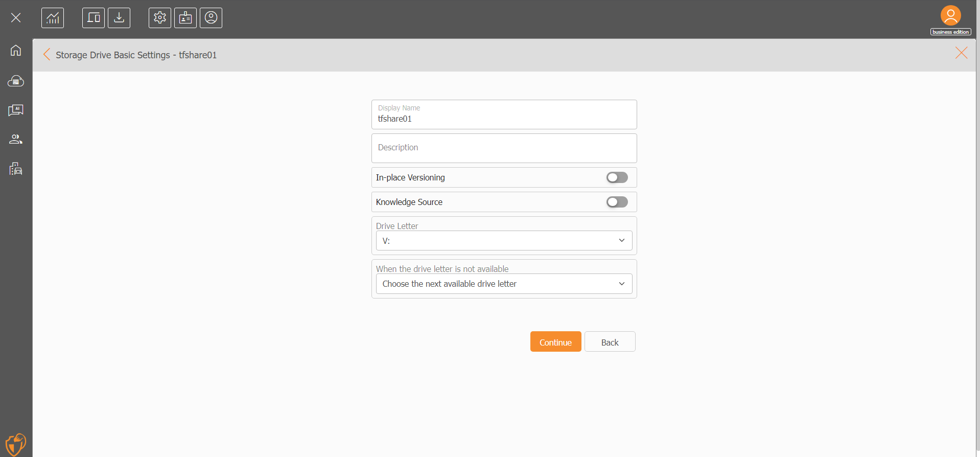Click the Back button
This screenshot has width=980, height=457.
coord(610,341)
